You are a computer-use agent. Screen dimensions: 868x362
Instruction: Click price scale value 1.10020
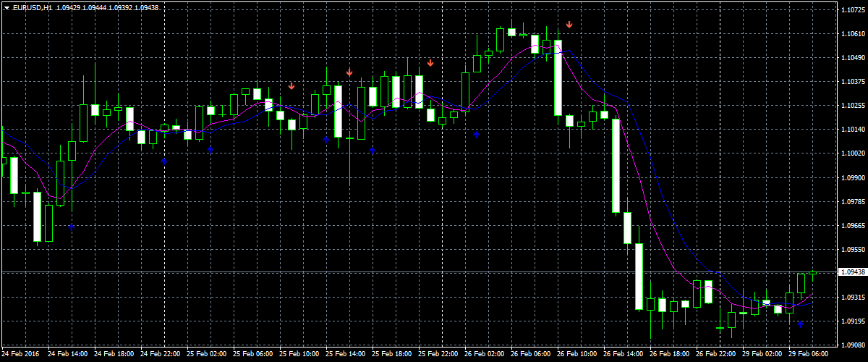(x=853, y=153)
